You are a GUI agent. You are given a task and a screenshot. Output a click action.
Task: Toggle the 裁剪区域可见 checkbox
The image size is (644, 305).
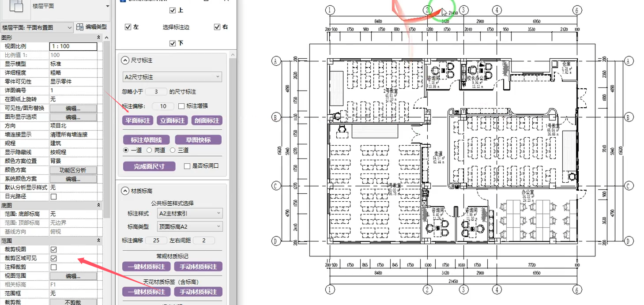coord(53,258)
